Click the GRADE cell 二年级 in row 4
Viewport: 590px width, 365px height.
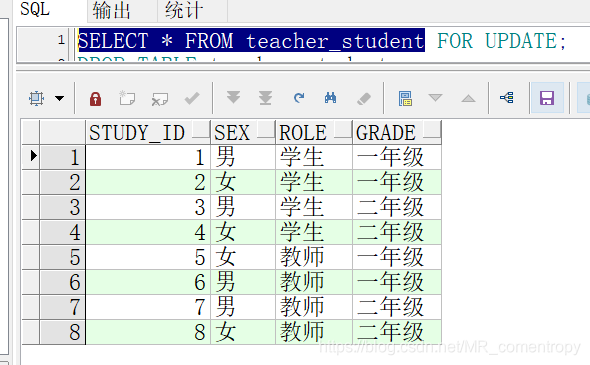[x=397, y=232]
